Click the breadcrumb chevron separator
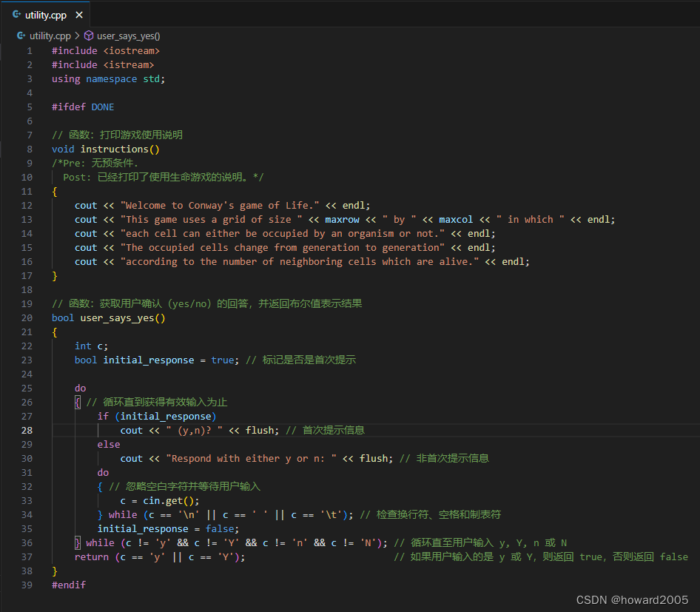The image size is (700, 612). tap(77, 35)
